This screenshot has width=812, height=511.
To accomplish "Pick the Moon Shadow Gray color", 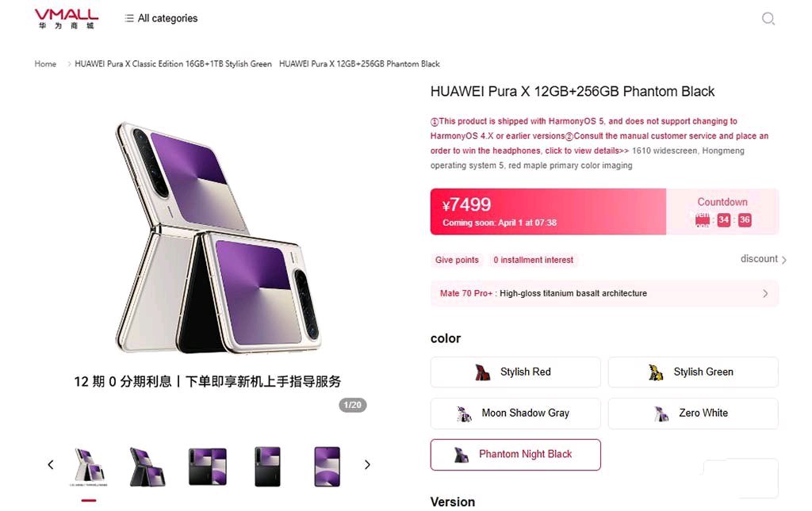I will [x=515, y=414].
